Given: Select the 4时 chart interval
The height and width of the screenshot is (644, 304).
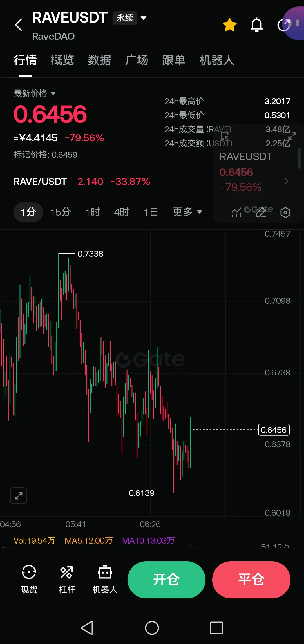Looking at the screenshot, I should click(x=122, y=212).
